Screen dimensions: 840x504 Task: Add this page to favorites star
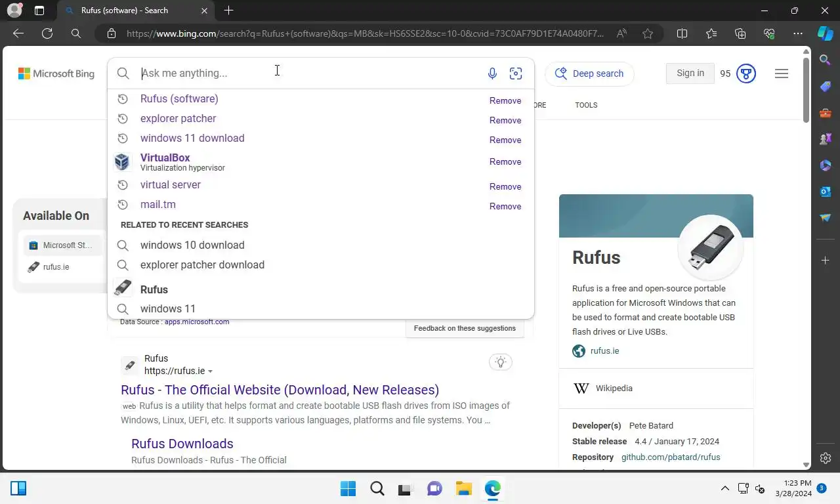coord(648,33)
